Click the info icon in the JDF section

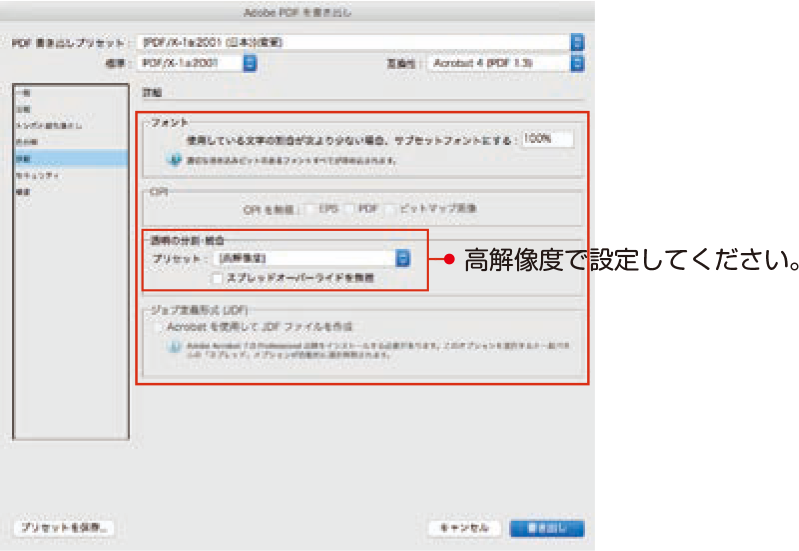pos(174,347)
